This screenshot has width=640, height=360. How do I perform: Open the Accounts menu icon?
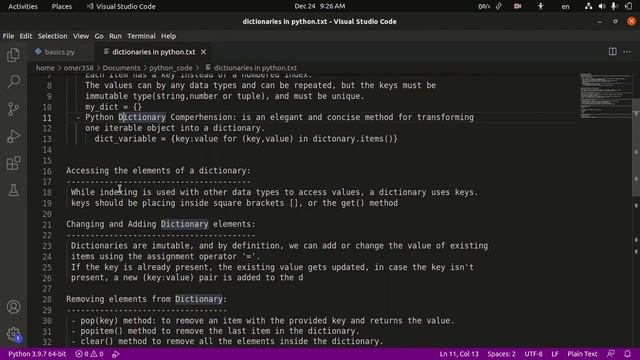(x=13, y=307)
